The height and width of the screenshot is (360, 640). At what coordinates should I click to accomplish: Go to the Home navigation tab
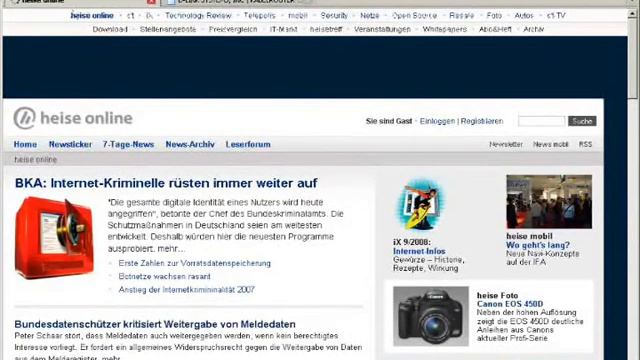pos(25,144)
